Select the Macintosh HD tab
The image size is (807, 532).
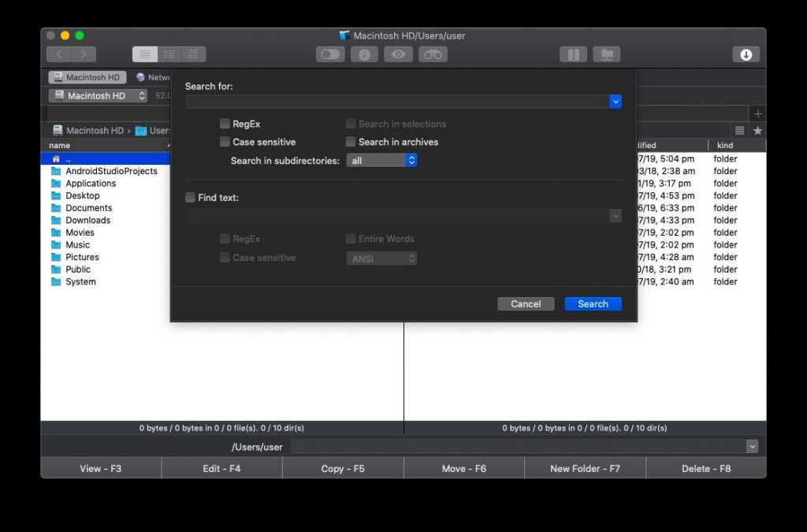click(x=87, y=77)
